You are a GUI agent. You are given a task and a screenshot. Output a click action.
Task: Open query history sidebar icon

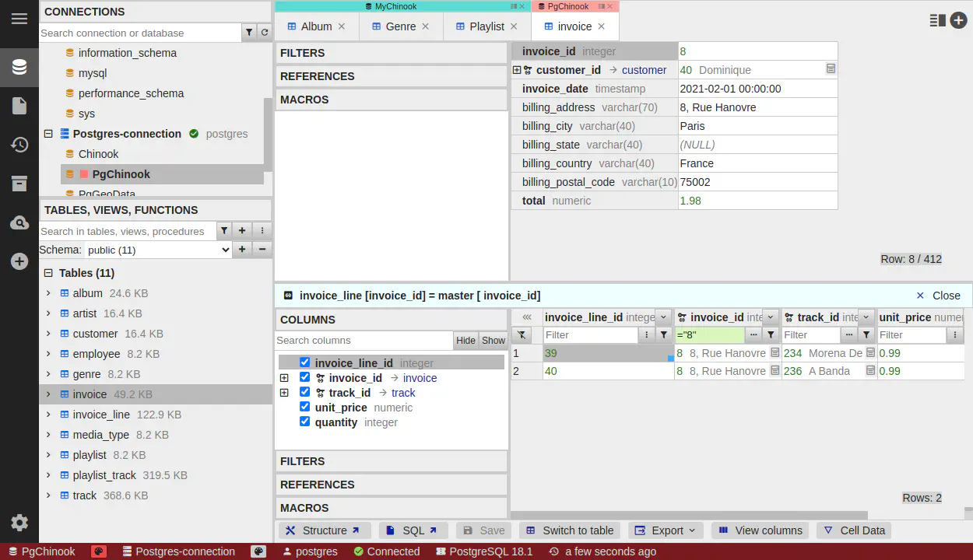(x=19, y=145)
